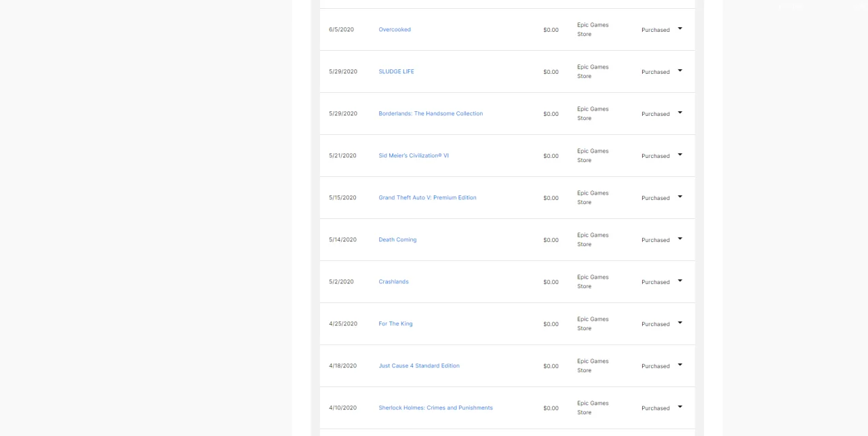Open Grand Theft Auto V: Premium Edition link
The image size is (868, 436).
click(x=427, y=198)
